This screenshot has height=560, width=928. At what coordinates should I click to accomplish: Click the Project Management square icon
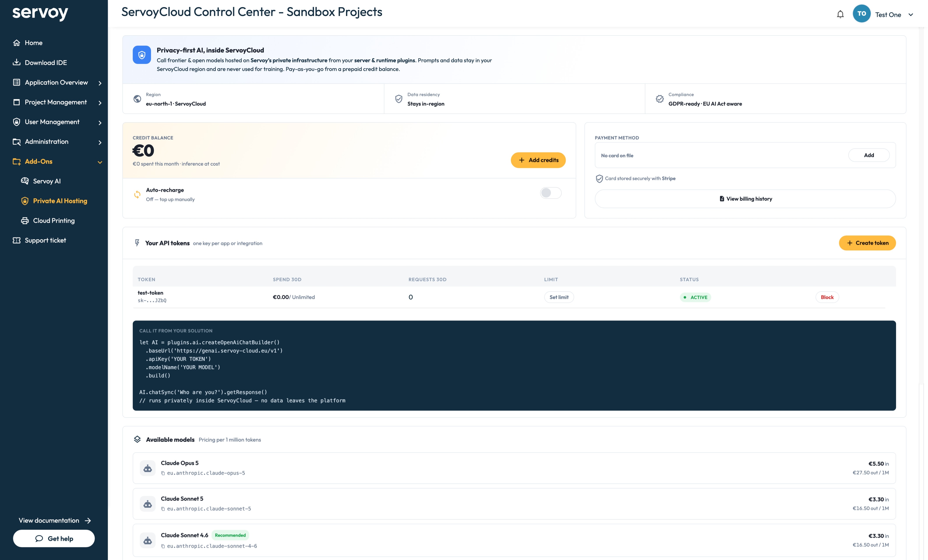pyautogui.click(x=17, y=102)
